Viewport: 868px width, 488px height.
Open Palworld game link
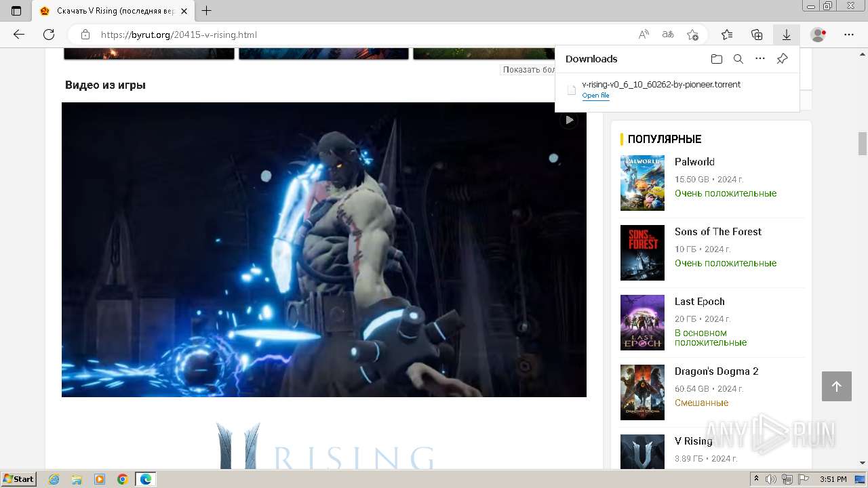(x=694, y=161)
